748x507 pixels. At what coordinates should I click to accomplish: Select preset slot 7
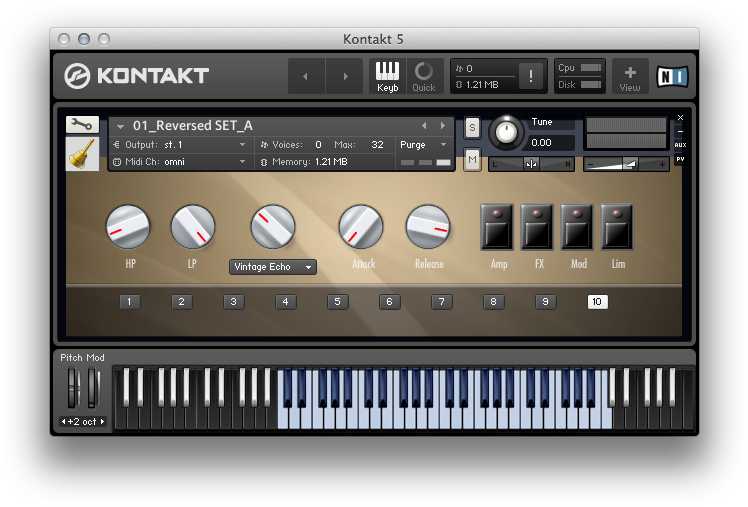(x=441, y=301)
